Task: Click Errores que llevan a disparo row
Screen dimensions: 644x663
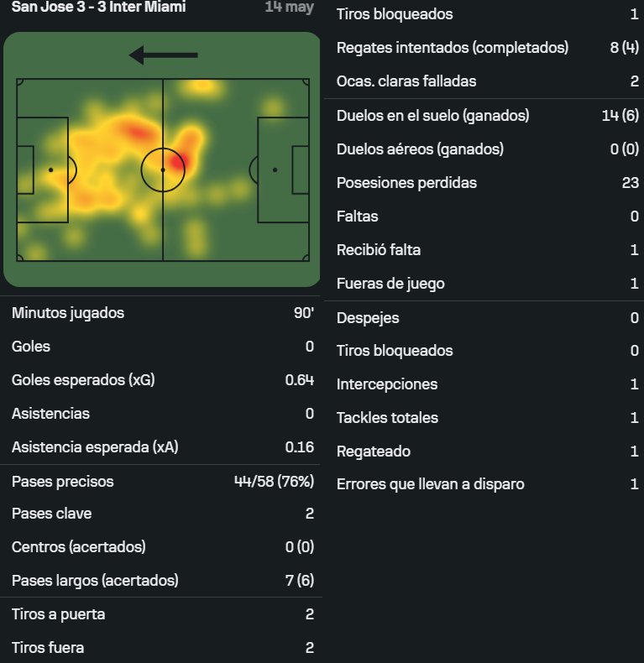Action: pyautogui.click(x=488, y=484)
